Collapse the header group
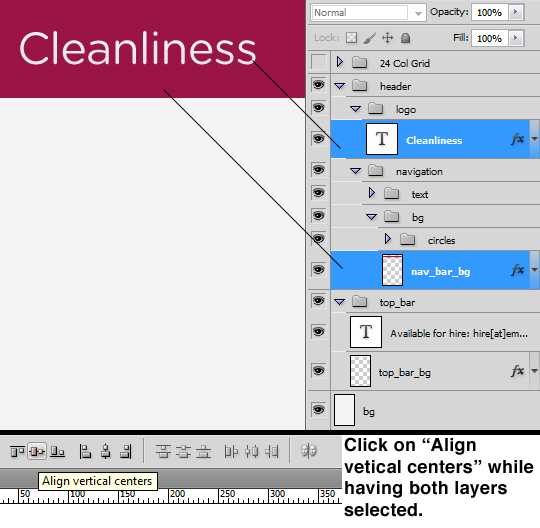540x528 pixels. 340,86
